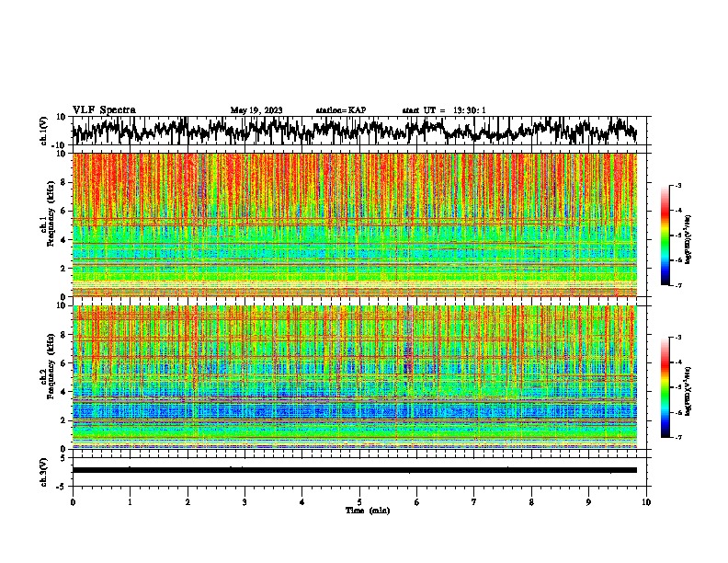Click the "-7" value under ch.1 color bar
728x563 pixels.
click(x=677, y=285)
